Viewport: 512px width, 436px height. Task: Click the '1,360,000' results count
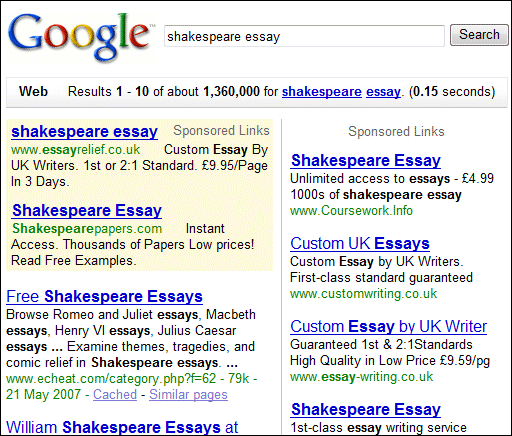[231, 91]
